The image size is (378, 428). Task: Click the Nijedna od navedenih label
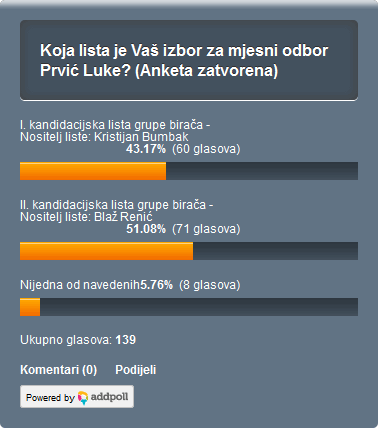click(x=80, y=285)
